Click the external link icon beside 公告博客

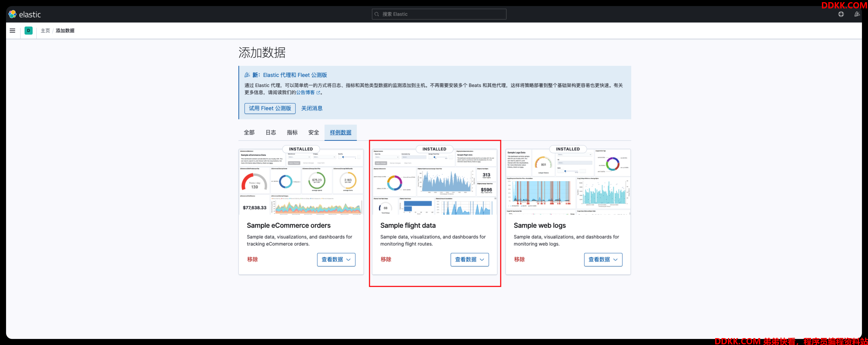[318, 93]
